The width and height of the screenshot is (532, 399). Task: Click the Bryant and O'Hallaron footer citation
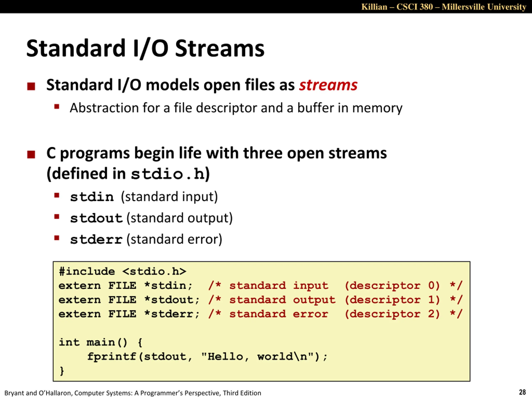(133, 393)
